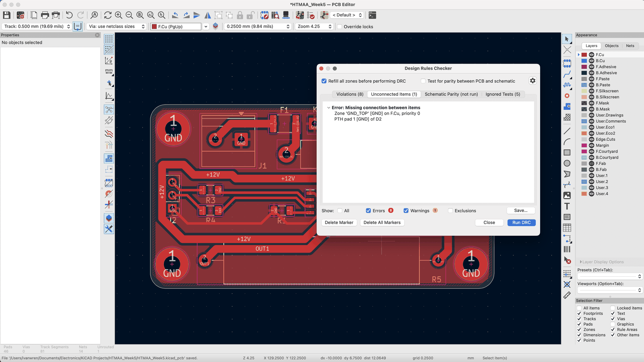644x362 pixels.
Task: Click the Zoom out icon
Action: pyautogui.click(x=129, y=15)
